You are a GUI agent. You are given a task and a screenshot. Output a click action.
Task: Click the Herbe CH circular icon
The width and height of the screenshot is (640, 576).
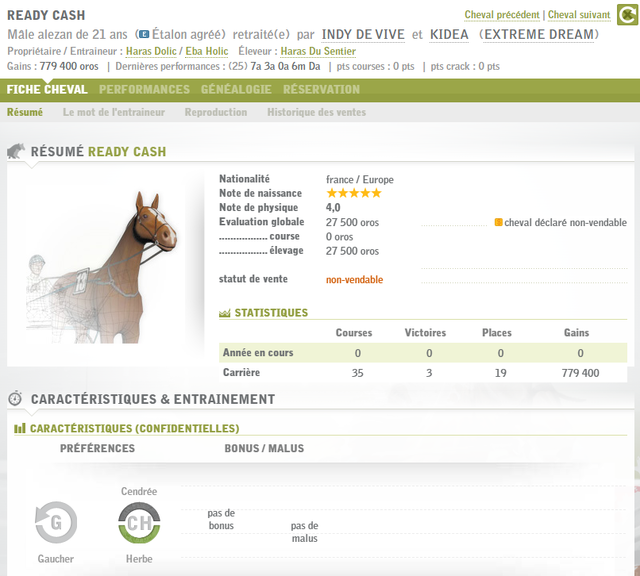139,522
